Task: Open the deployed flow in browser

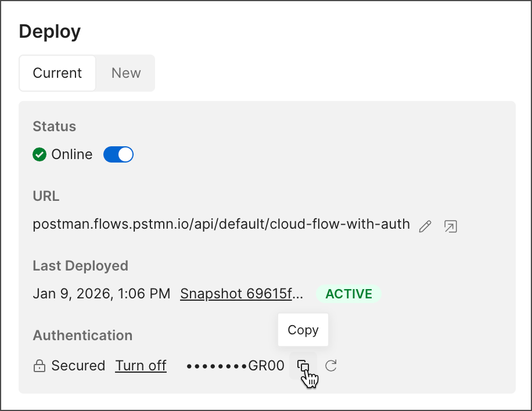Action: (450, 226)
